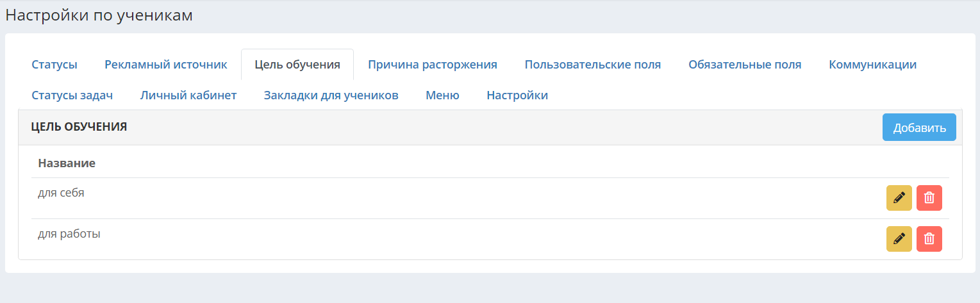
Task: Click the blue Добавить button
Action: coord(919,127)
